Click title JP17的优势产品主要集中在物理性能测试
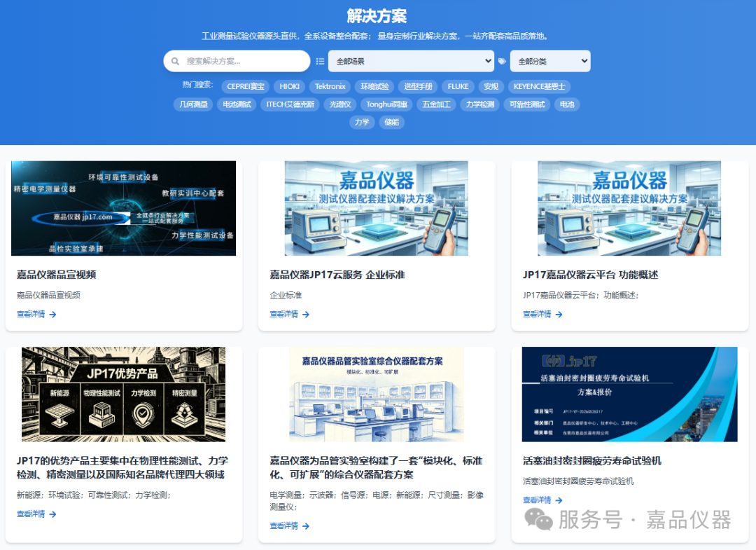 tap(122, 467)
